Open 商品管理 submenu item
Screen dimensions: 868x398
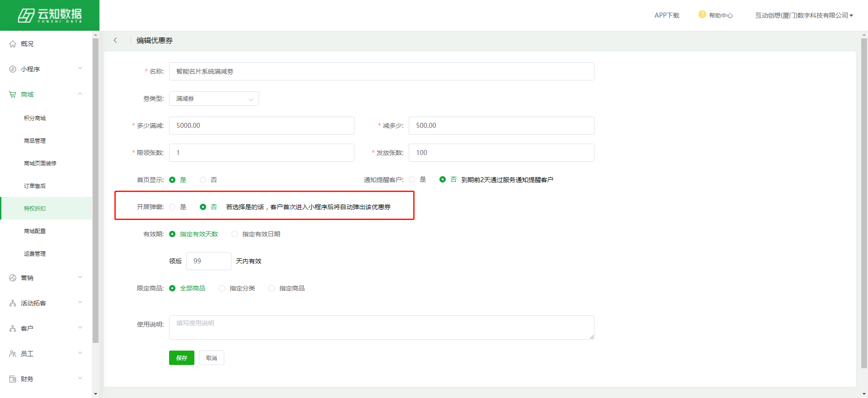[35, 140]
